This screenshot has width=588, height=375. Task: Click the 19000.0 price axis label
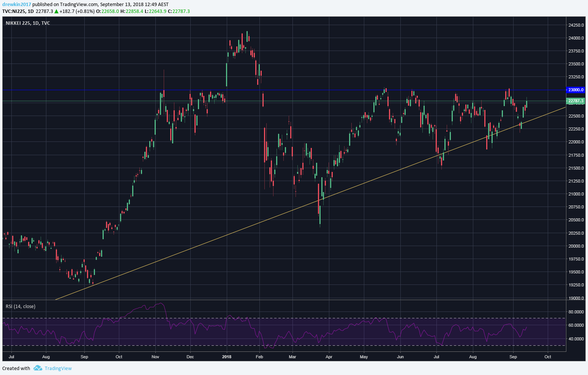point(576,298)
